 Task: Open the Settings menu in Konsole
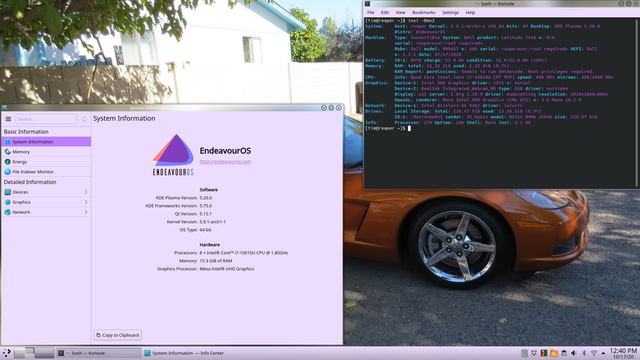[x=450, y=13]
